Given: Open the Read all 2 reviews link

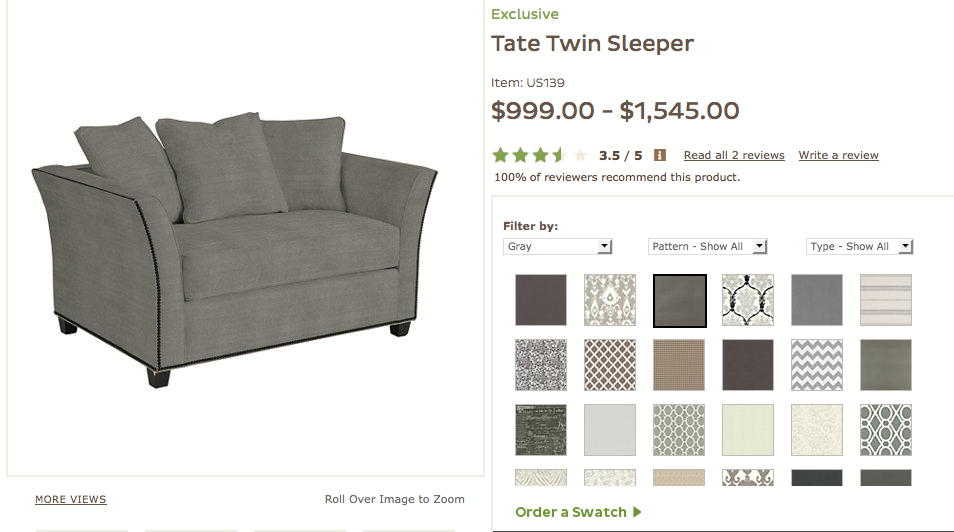Looking at the screenshot, I should point(734,155).
